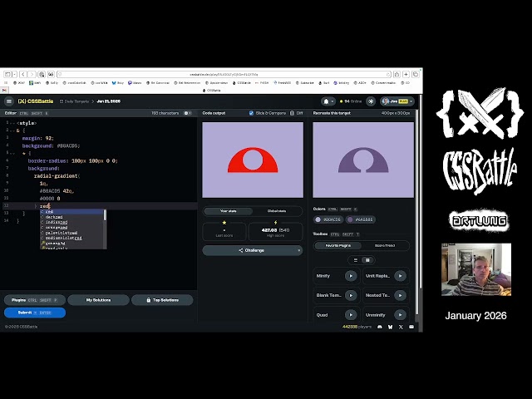Toggle the switch next to character count
Screen dimensions: 532x399
click(x=187, y=113)
